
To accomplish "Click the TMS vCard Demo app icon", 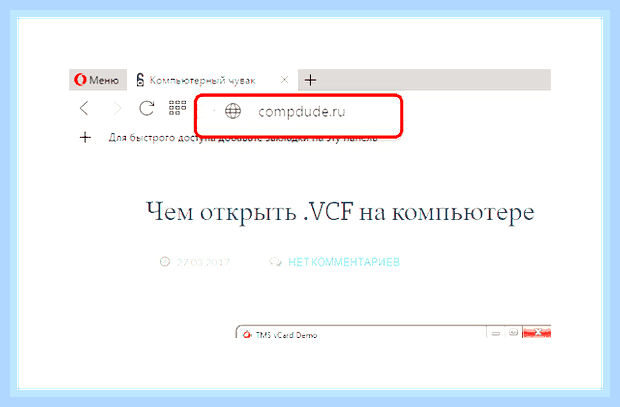I will point(247,335).
